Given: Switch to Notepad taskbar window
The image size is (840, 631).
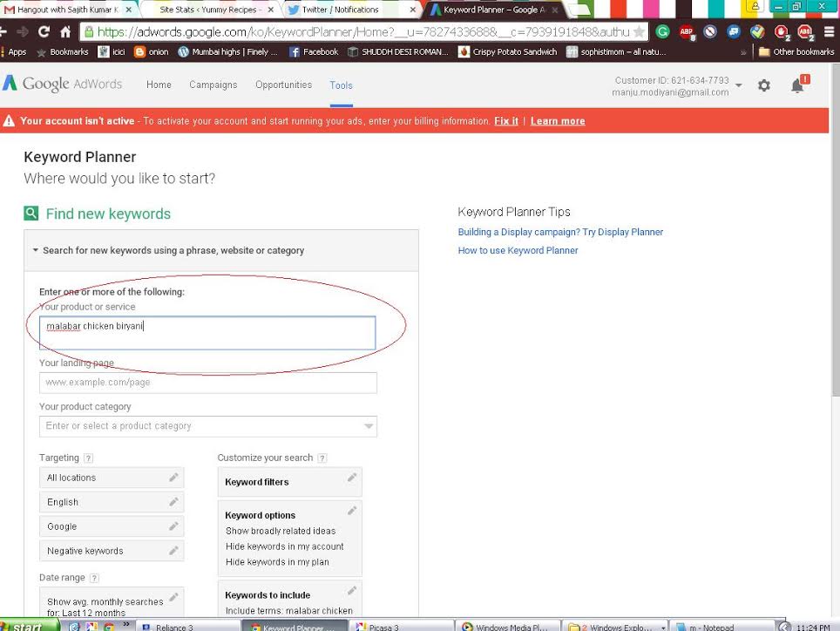Looking at the screenshot, I should (x=722, y=626).
